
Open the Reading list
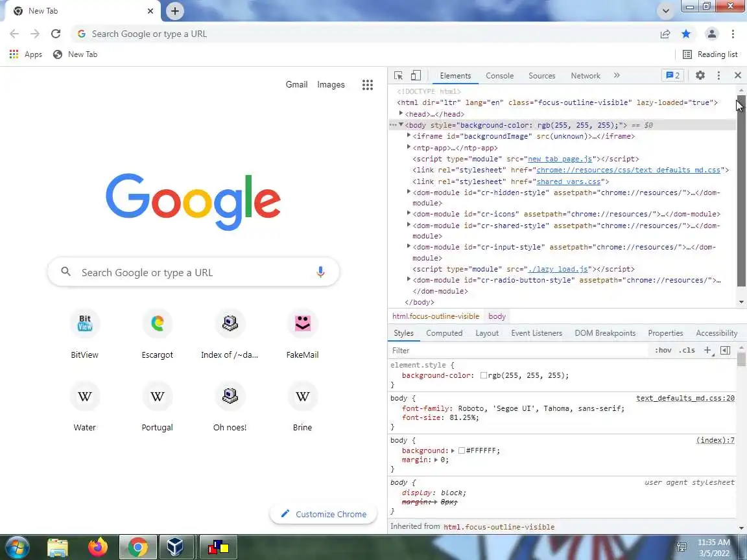point(710,54)
